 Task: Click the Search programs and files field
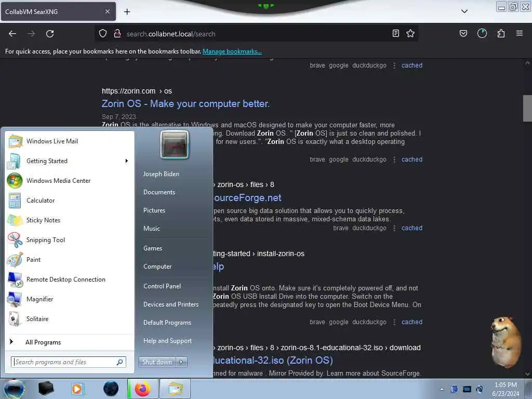pyautogui.click(x=69, y=362)
